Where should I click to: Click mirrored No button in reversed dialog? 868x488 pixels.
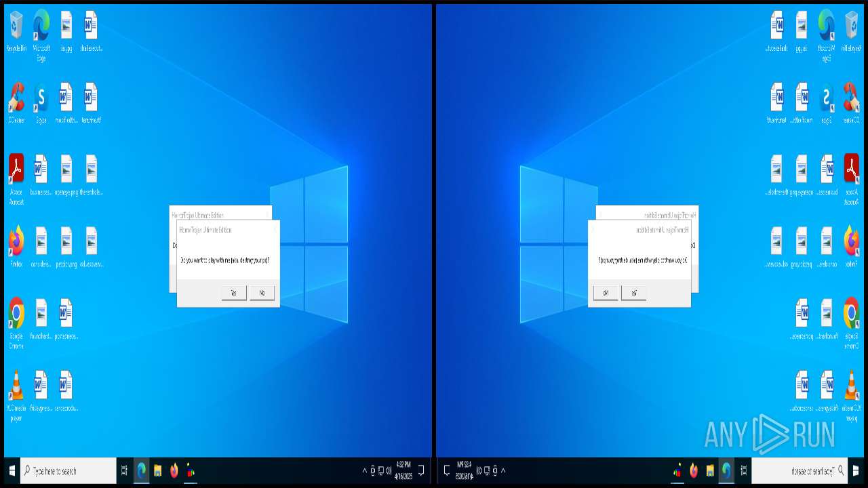point(606,293)
